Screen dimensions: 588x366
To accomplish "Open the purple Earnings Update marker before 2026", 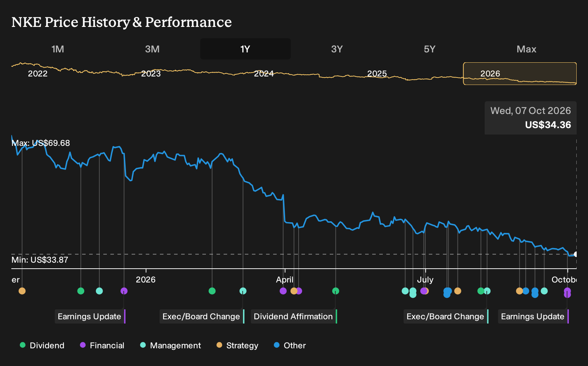I will coord(124,291).
